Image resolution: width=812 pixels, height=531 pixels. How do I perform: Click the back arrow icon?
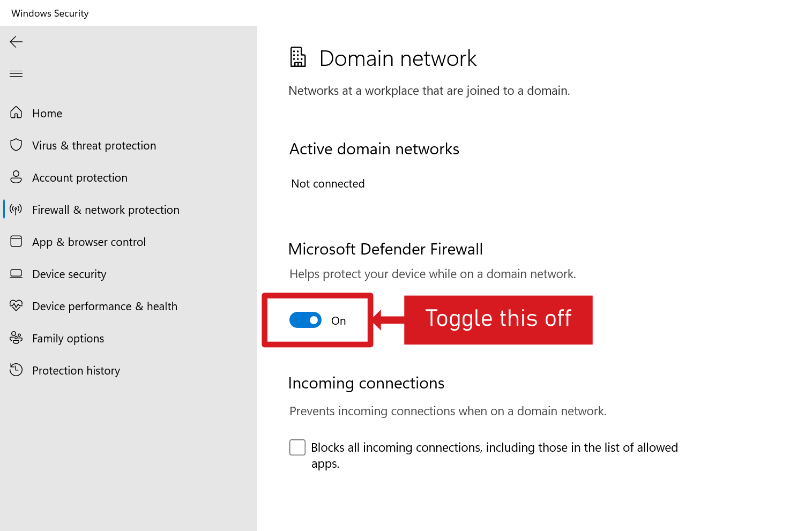(x=16, y=42)
